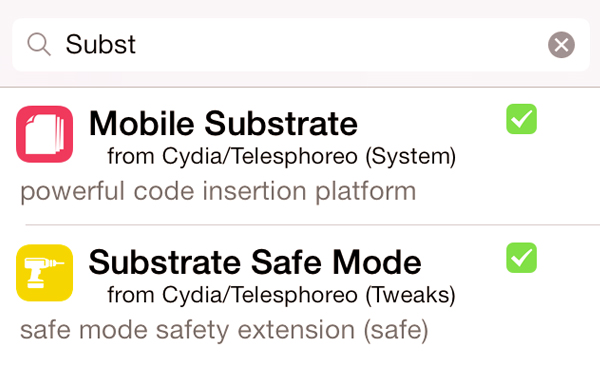Click 'powerful code insertion platform' description
Viewport: 600px width, 370px height.
(218, 192)
